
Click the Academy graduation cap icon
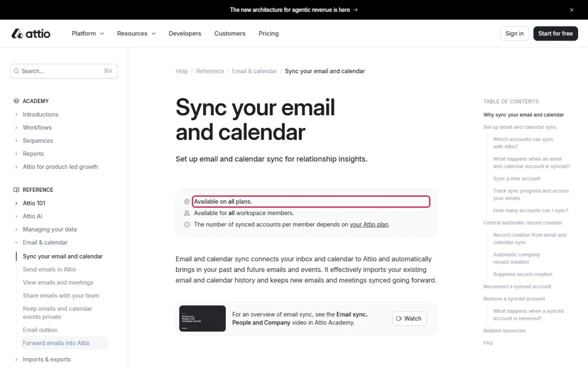16,101
